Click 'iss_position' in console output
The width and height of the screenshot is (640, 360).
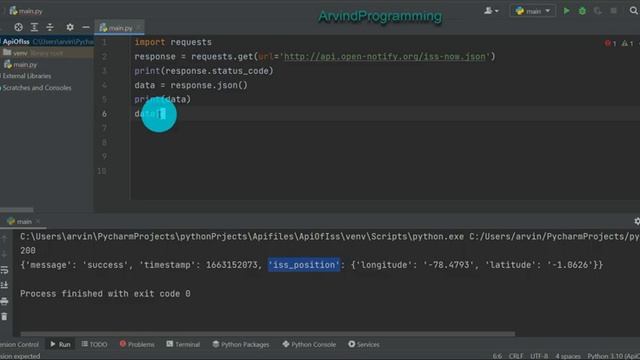pos(304,265)
